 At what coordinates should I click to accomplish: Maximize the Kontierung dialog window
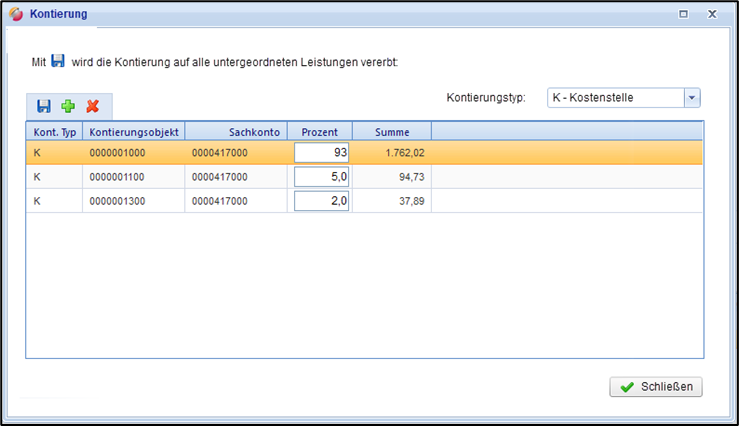pos(683,15)
